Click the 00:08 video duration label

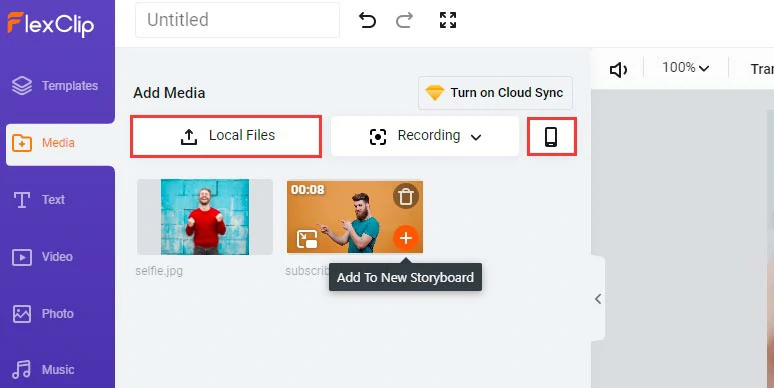[x=308, y=190]
